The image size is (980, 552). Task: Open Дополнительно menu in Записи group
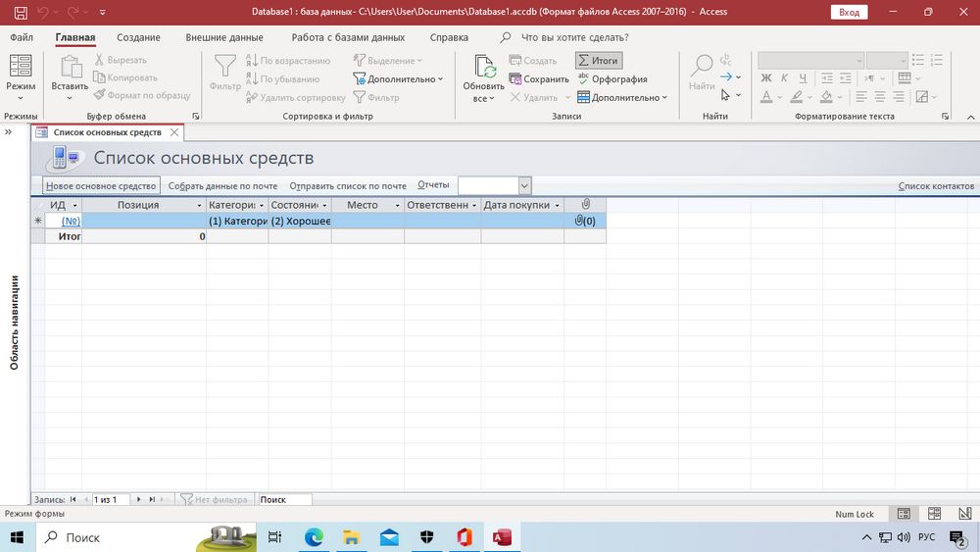click(x=622, y=97)
